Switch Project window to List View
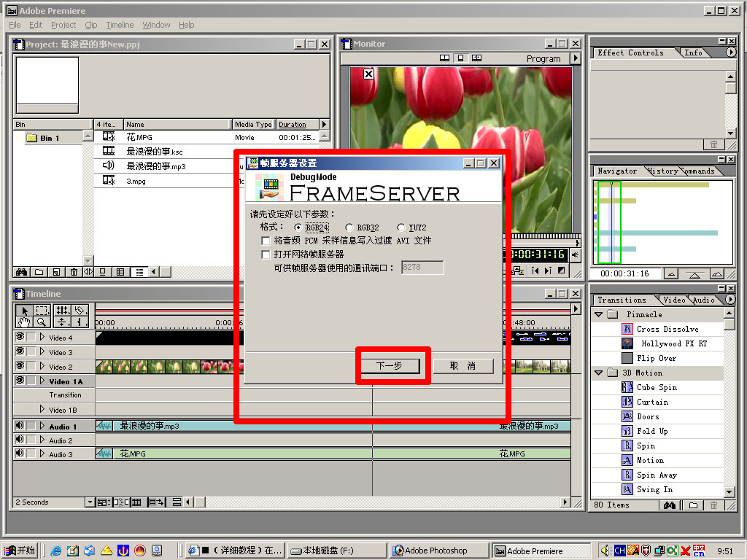This screenshot has width=747, height=560. [x=139, y=272]
